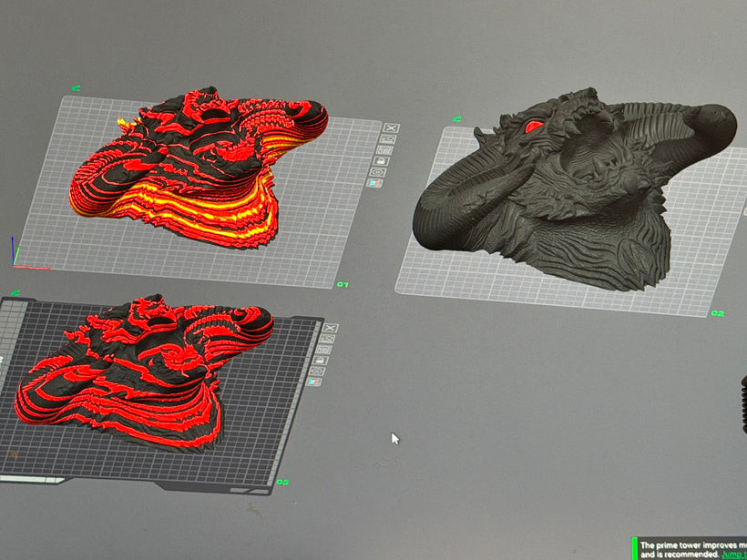This screenshot has height=560, width=747.
Task: Select the red-yellow striped model on plate 01
Action: 200,167
